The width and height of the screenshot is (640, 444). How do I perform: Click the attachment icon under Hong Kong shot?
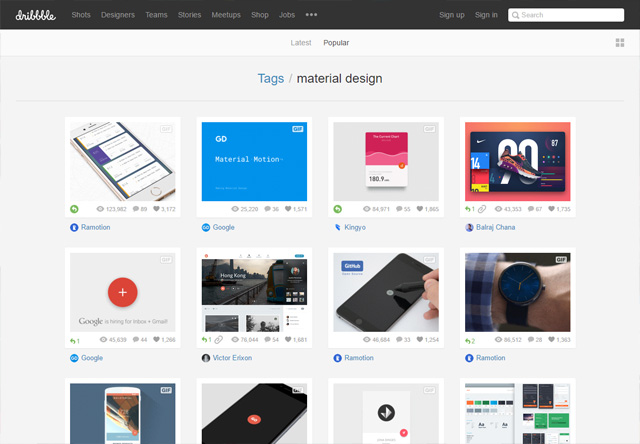218,340
